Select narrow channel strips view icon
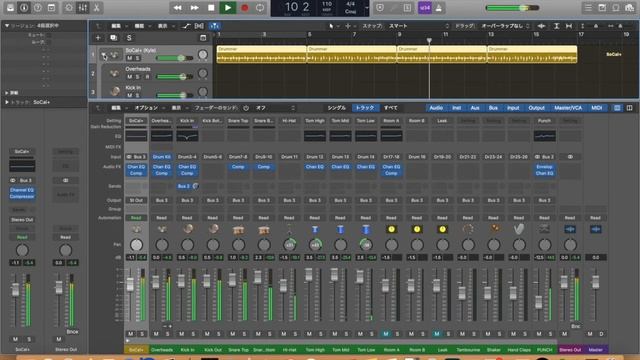This screenshot has width=640, height=360. click(x=617, y=108)
